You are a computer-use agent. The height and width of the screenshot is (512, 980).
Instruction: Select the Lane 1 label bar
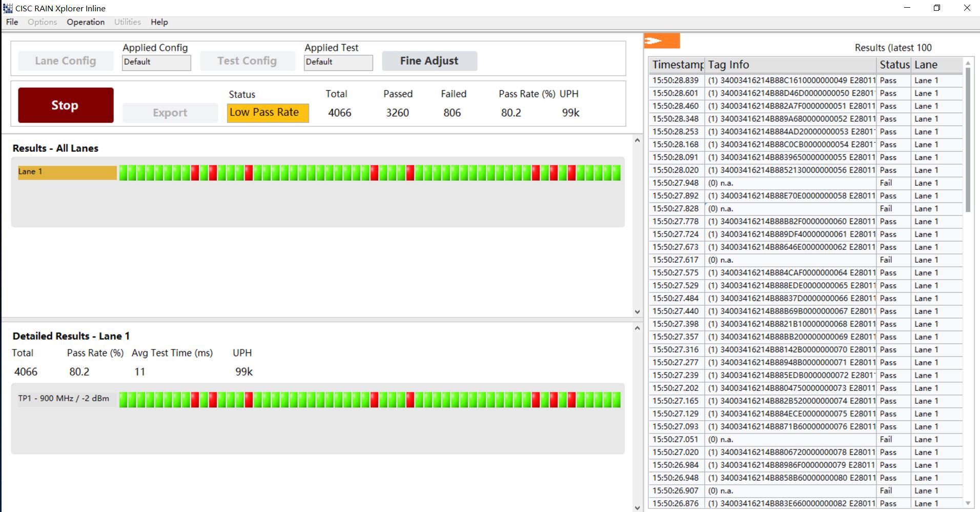(x=67, y=172)
